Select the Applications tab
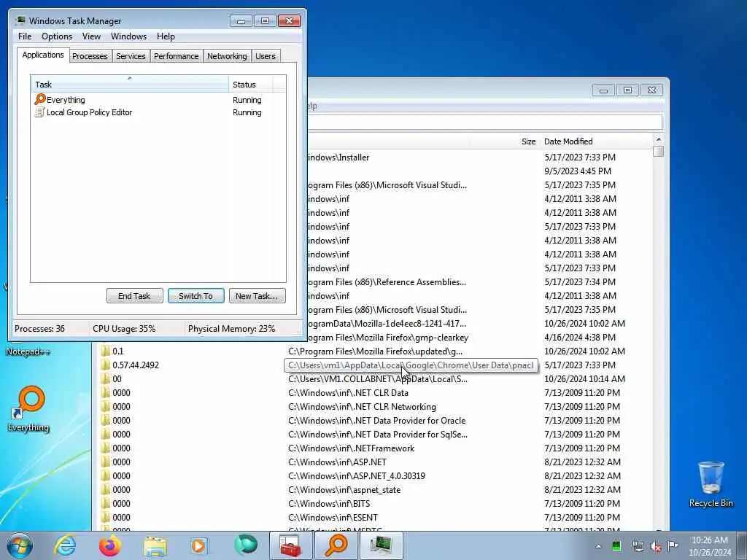Viewport: 747px width, 560px height. tap(43, 55)
